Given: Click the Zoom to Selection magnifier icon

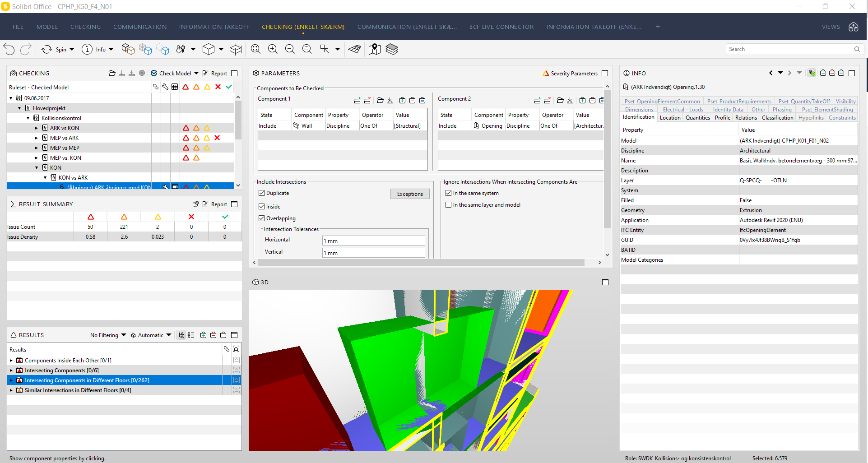Looking at the screenshot, I should 307,49.
